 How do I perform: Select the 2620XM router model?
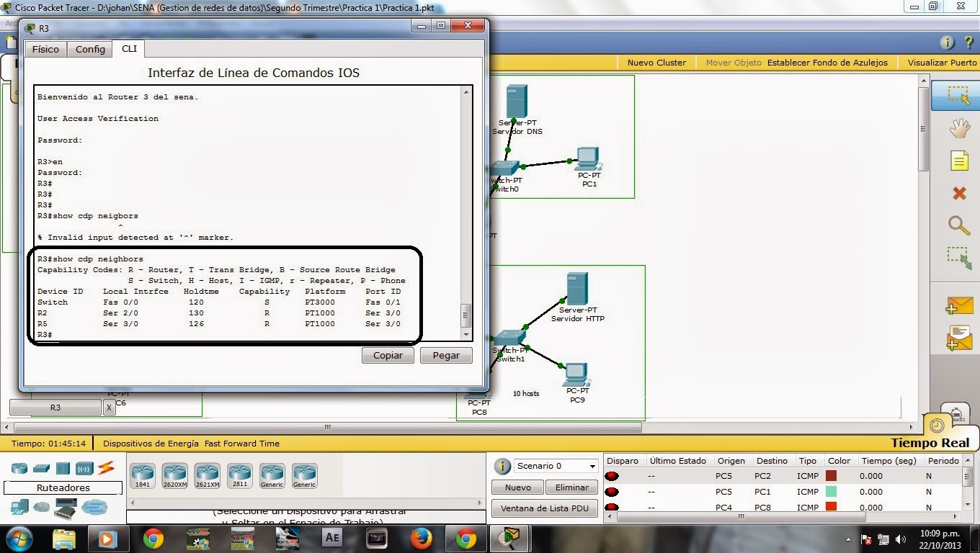[174, 474]
